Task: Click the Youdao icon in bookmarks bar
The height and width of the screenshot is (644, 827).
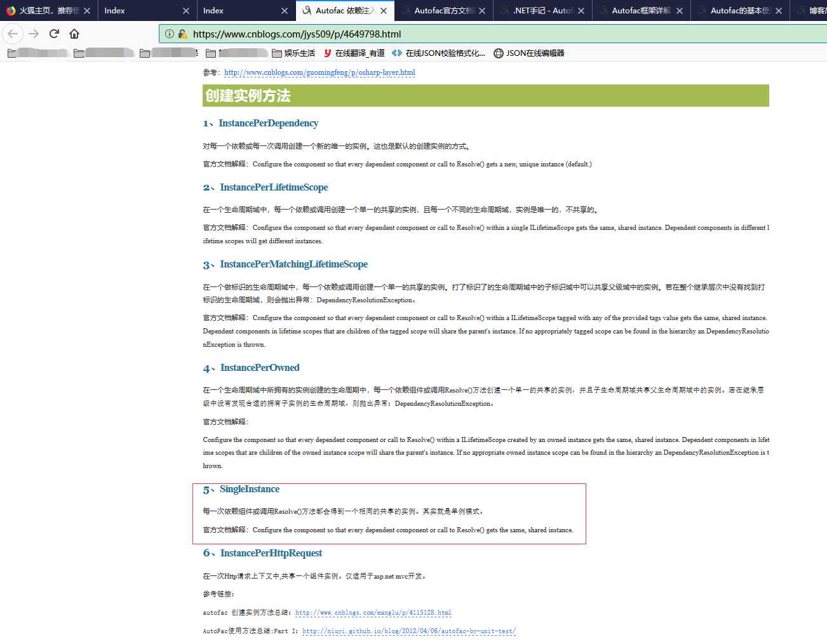Action: coord(328,53)
